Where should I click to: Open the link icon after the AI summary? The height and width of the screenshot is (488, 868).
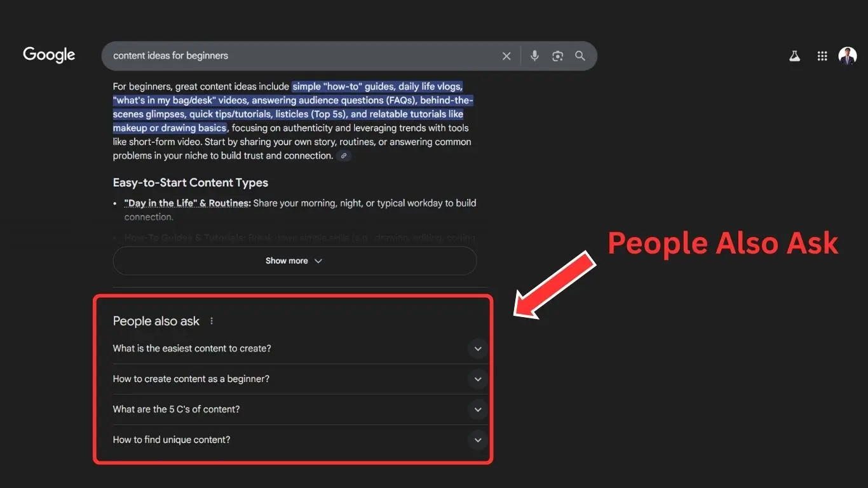coord(344,156)
